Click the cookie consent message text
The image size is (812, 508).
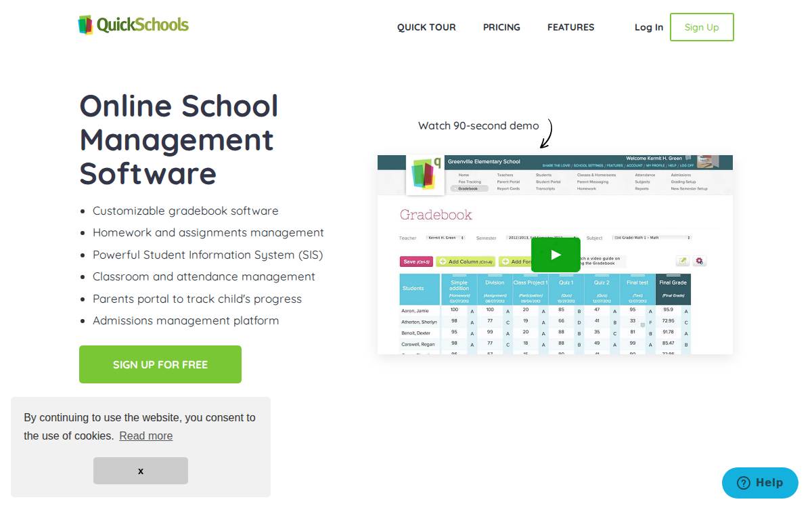pyautogui.click(x=139, y=427)
